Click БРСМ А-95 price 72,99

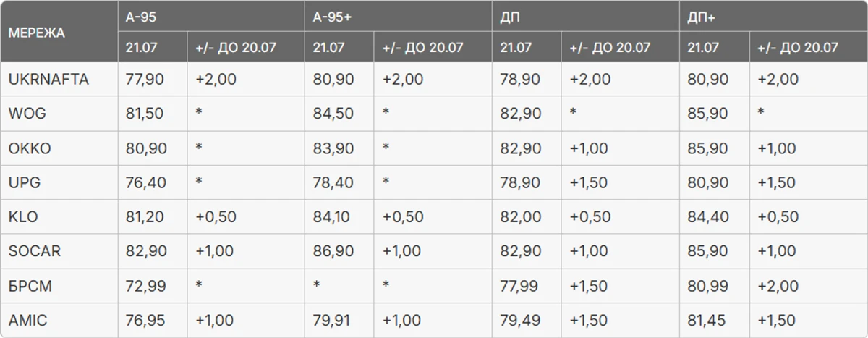point(145,286)
